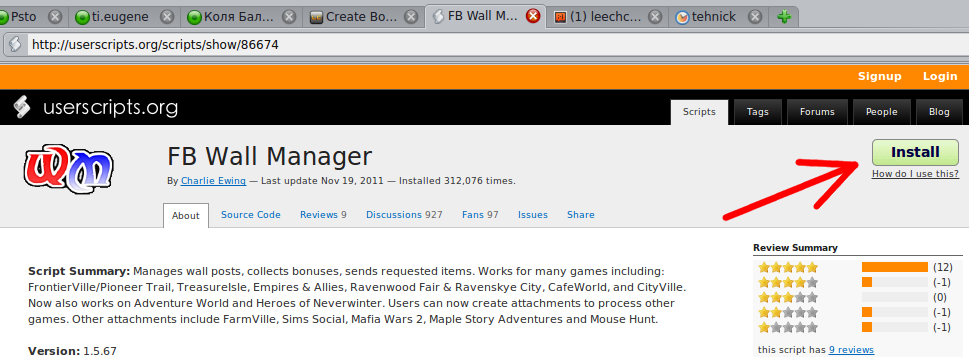Click the Script Summary label
969x361 pixels.
pyautogui.click(x=79, y=271)
